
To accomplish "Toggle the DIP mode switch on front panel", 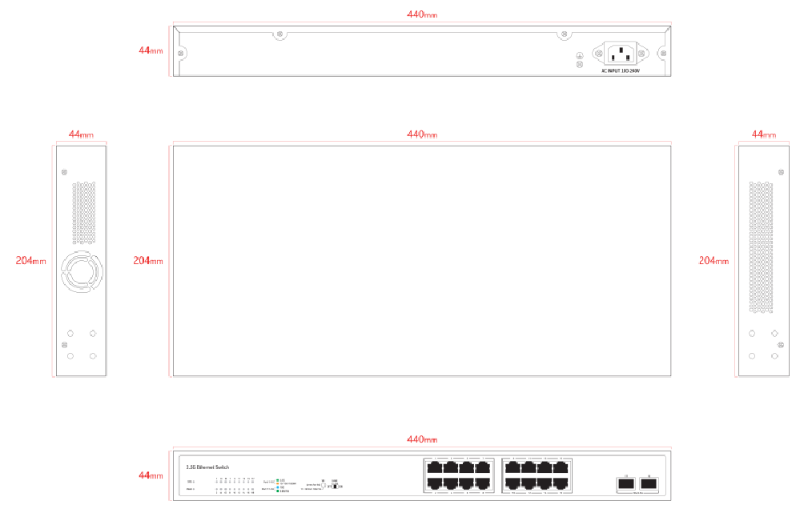I will [333, 487].
